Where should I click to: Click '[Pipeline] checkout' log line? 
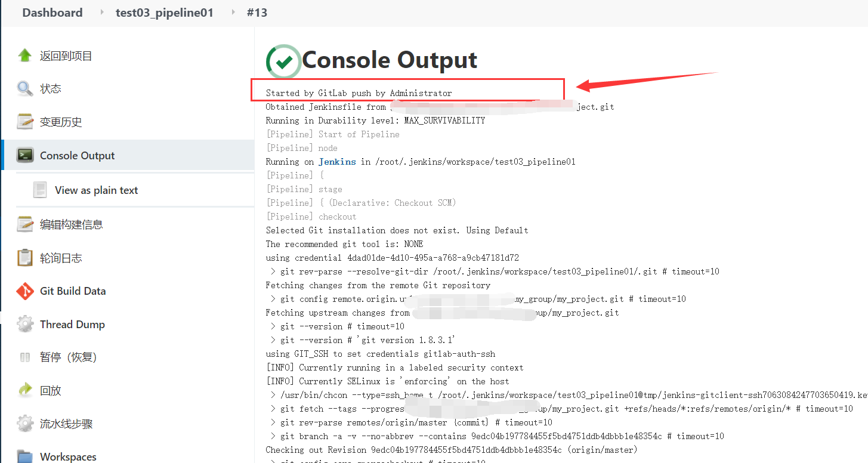tap(311, 217)
